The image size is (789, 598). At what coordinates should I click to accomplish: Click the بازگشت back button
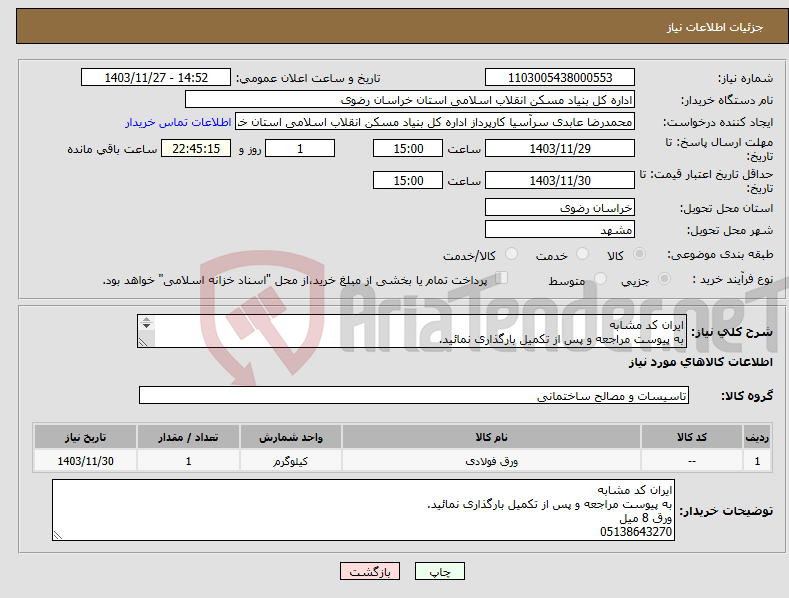tap(370, 572)
